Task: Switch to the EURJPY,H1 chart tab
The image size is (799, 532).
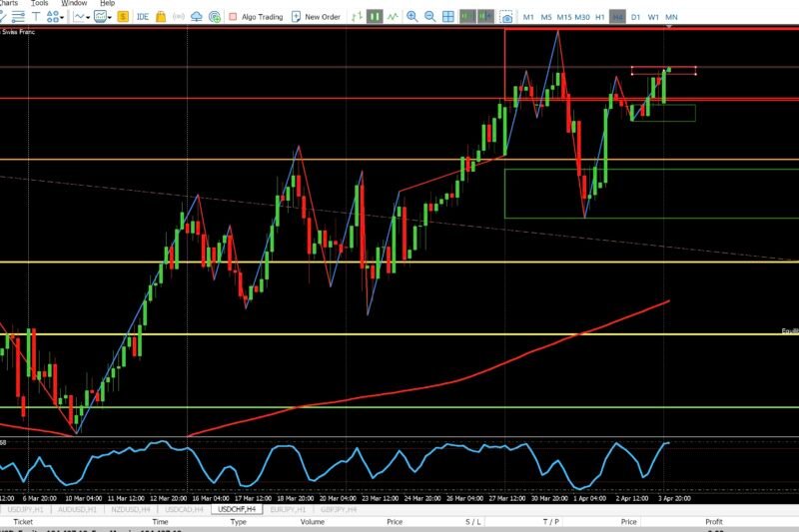Action: [x=288, y=509]
